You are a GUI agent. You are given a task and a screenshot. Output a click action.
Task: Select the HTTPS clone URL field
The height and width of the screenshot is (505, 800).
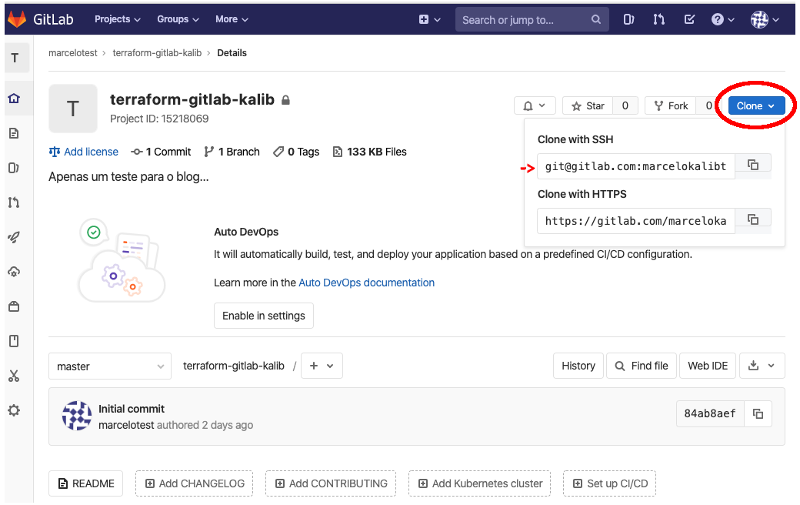click(636, 221)
